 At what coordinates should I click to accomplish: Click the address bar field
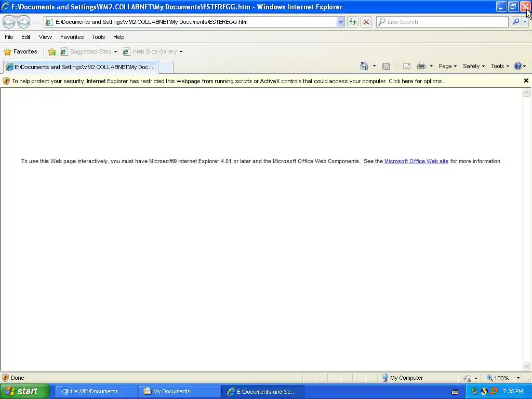coord(194,22)
